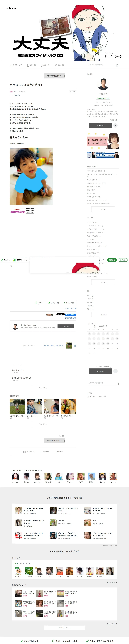
Task: Open the recent article なんか恥ずかしい in the sidebar
Action: (x=93, y=180)
